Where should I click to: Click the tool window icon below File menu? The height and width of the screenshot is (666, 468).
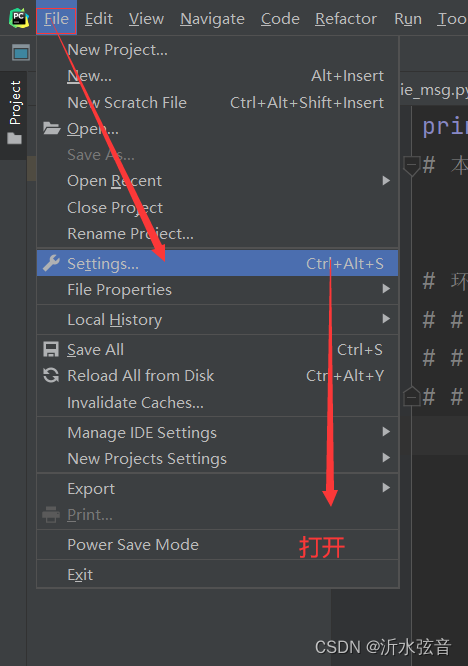click(21, 53)
